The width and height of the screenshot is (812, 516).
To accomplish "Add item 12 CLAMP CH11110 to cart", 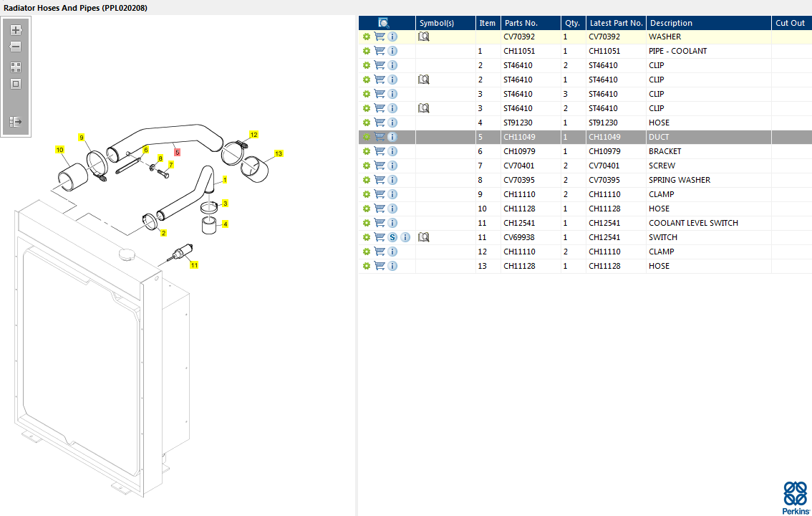I will [380, 252].
